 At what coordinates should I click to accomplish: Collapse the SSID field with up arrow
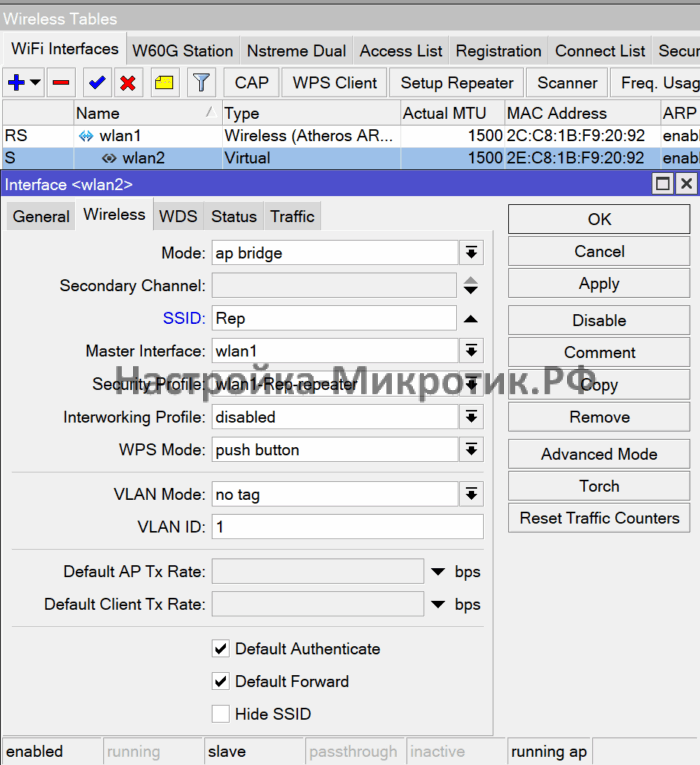point(471,319)
